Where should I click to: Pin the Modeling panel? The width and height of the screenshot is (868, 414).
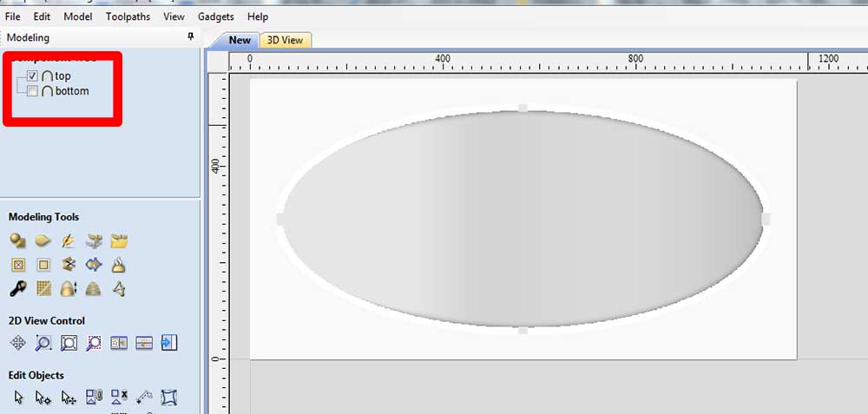pyautogui.click(x=191, y=37)
